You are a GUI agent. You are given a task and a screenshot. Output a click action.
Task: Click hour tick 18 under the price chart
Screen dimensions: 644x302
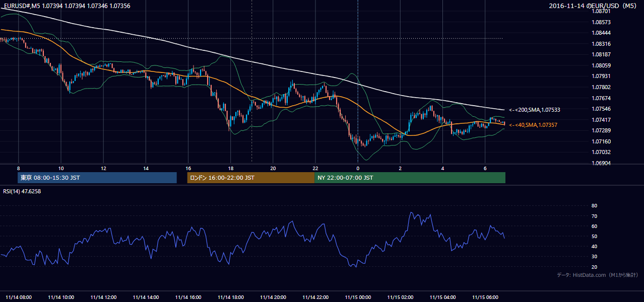click(231, 168)
